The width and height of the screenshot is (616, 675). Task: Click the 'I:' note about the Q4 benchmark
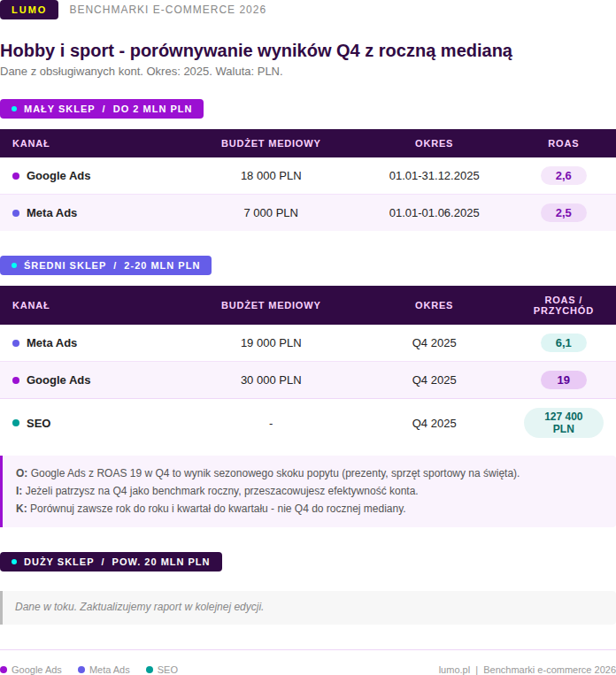[x=217, y=491]
